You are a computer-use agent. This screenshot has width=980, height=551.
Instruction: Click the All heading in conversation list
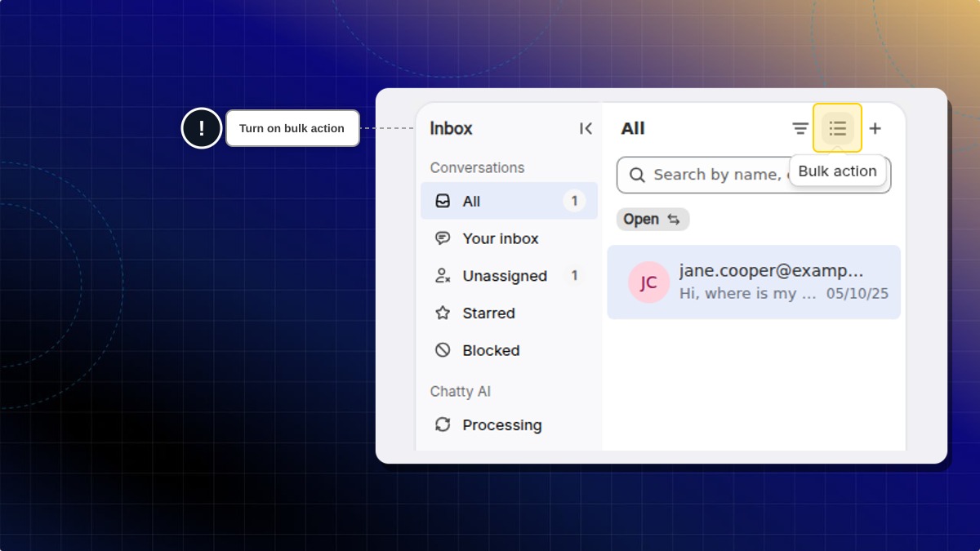click(x=633, y=128)
